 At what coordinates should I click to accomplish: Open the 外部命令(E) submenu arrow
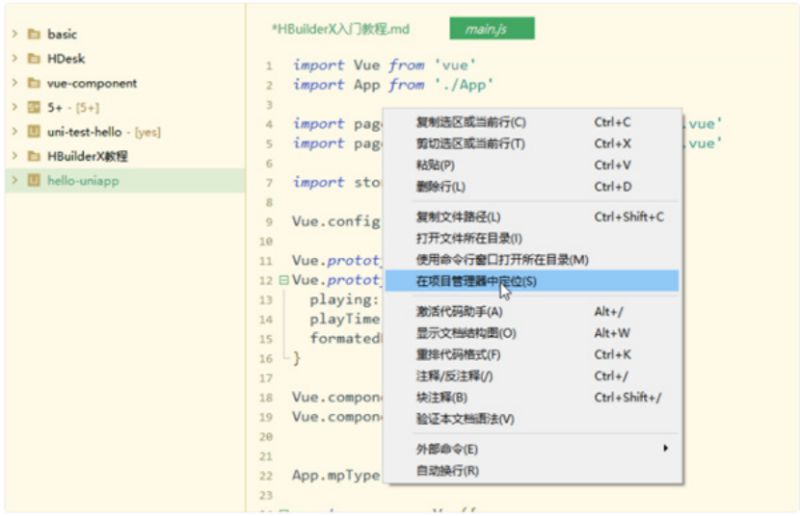[665, 449]
